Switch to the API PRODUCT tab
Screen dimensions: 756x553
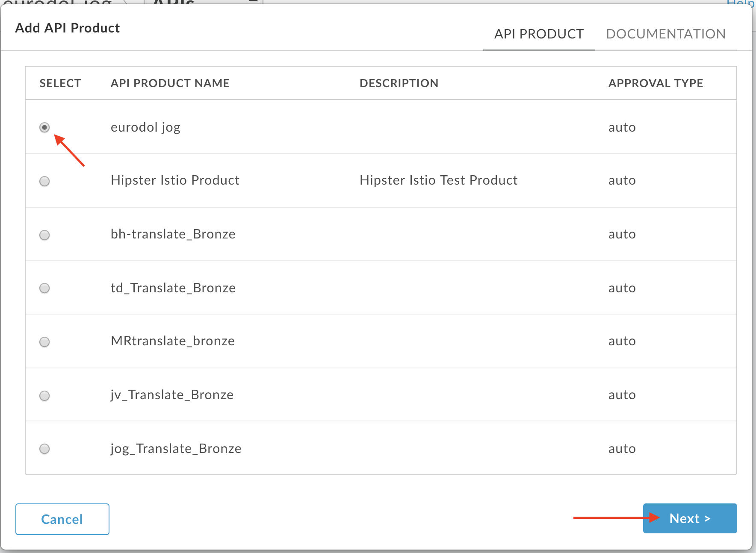coord(539,34)
